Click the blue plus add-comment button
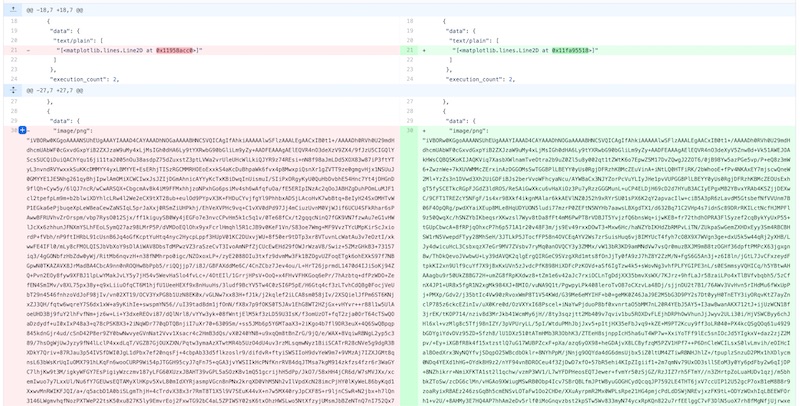800x406 pixels. pyautogui.click(x=22, y=131)
